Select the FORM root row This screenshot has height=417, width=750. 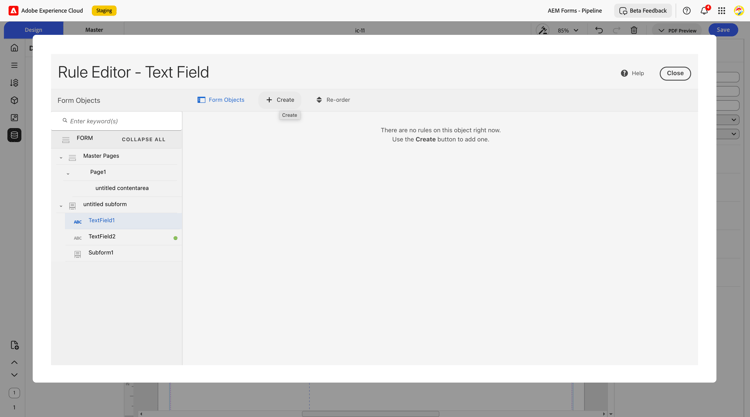[x=117, y=139]
